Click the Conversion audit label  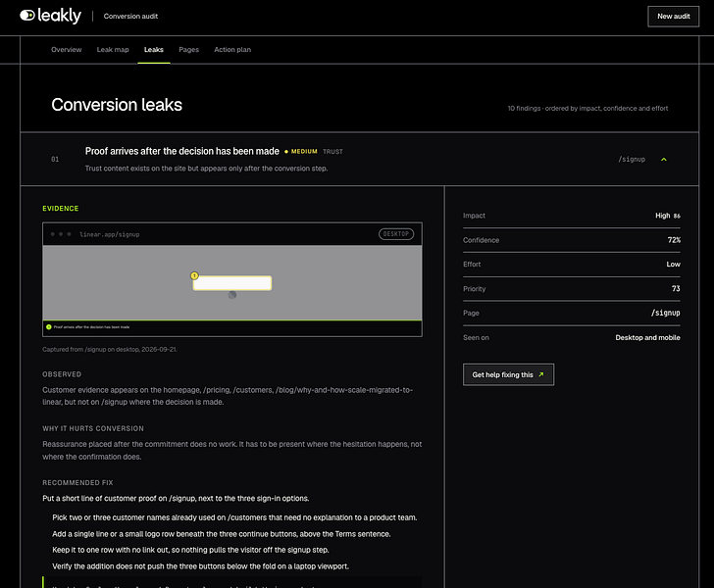(x=130, y=17)
